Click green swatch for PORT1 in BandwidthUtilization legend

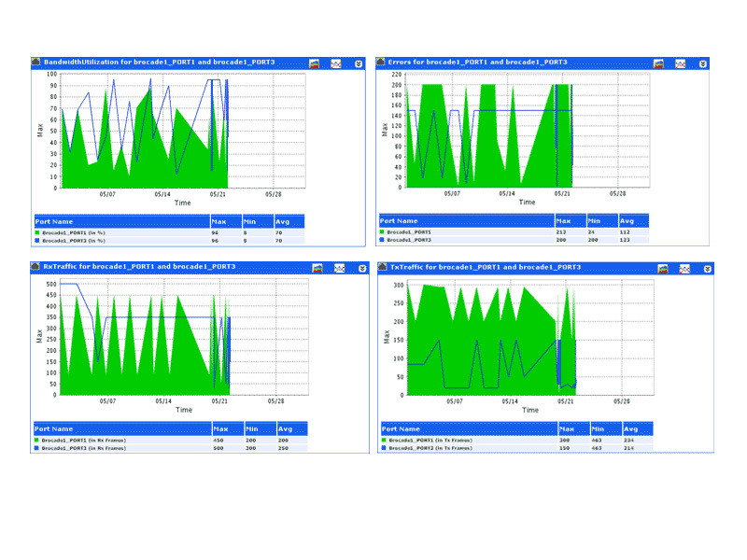tap(37, 232)
